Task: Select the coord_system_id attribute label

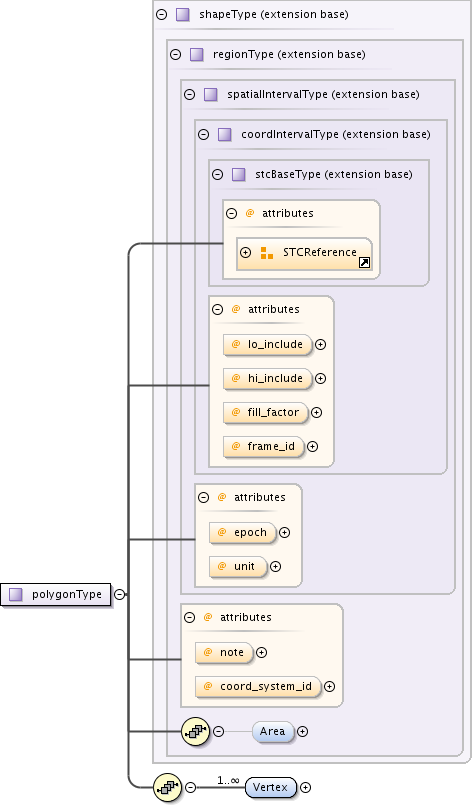Action: pyautogui.click(x=266, y=686)
